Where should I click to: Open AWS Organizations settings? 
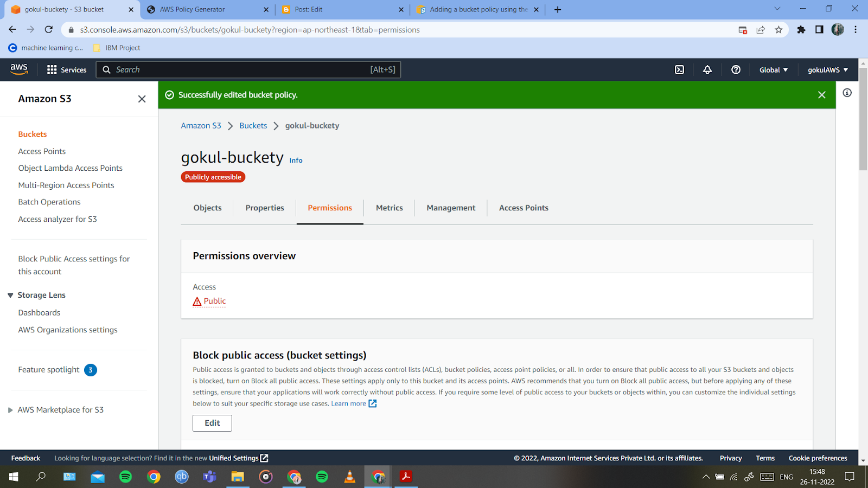[x=68, y=330]
